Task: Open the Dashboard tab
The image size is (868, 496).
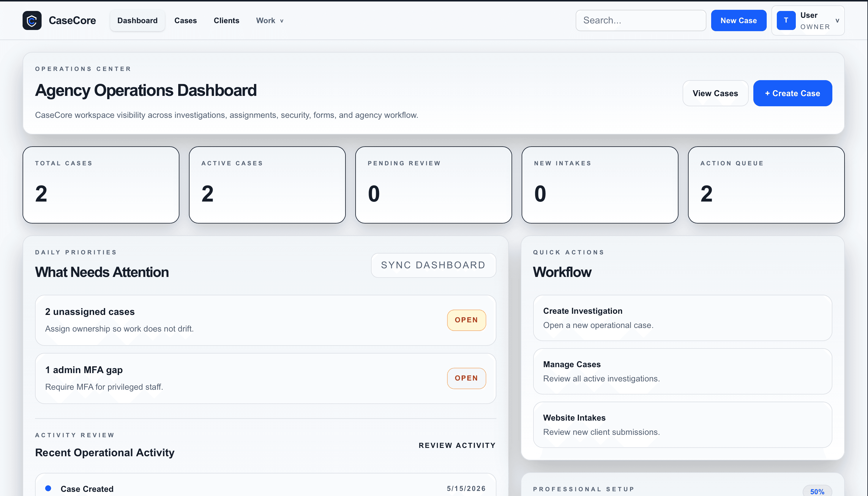Action: click(138, 20)
